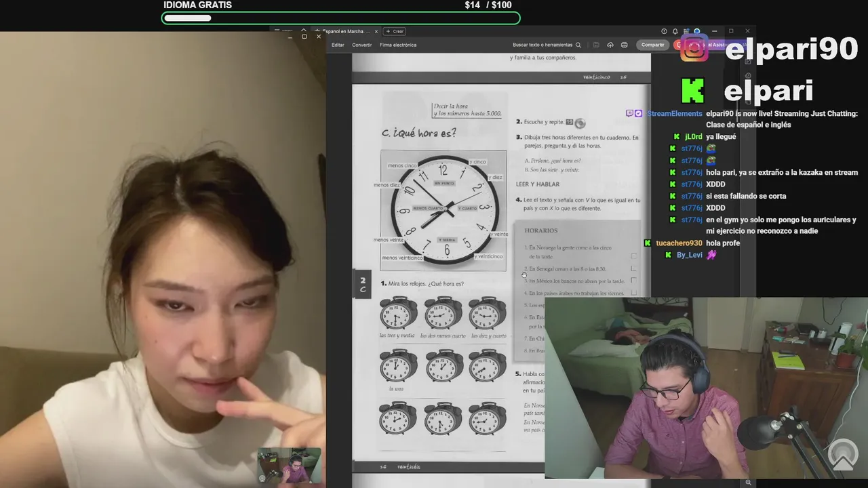
Task: Click the 2 C section marker on page
Action: [362, 285]
